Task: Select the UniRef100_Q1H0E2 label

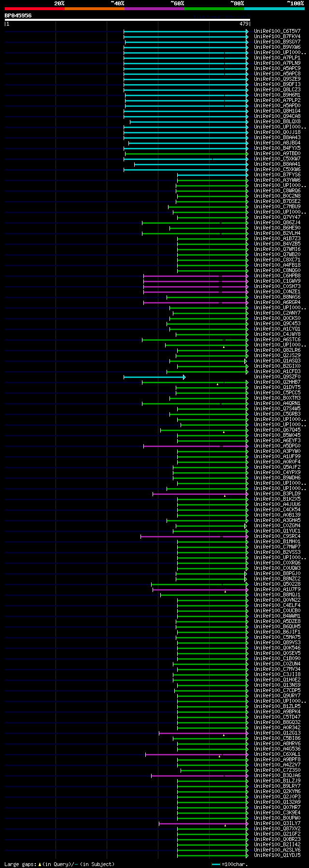Action: coord(277,680)
